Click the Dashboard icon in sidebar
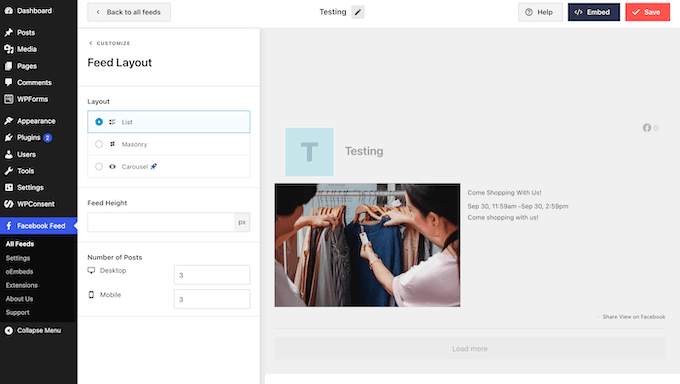 (x=9, y=10)
